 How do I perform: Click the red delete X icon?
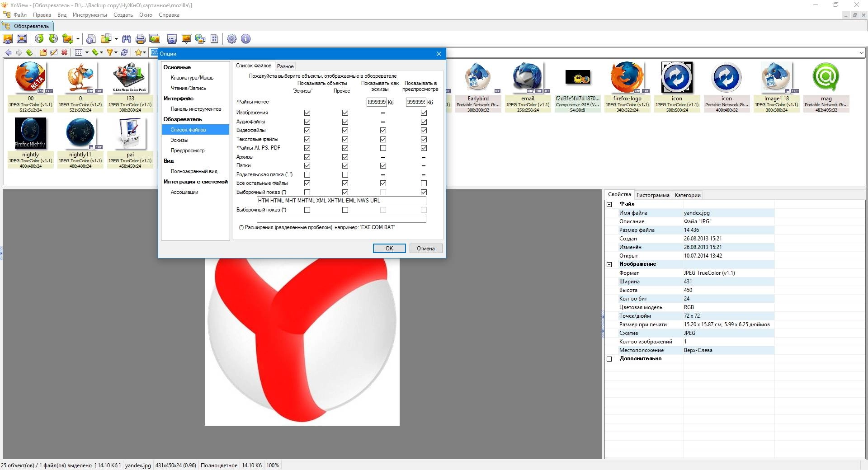64,52
